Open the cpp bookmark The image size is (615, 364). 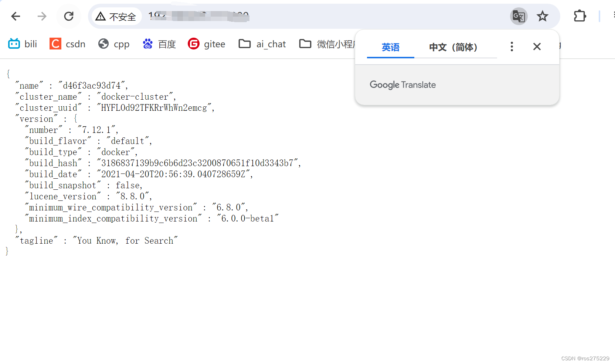113,44
